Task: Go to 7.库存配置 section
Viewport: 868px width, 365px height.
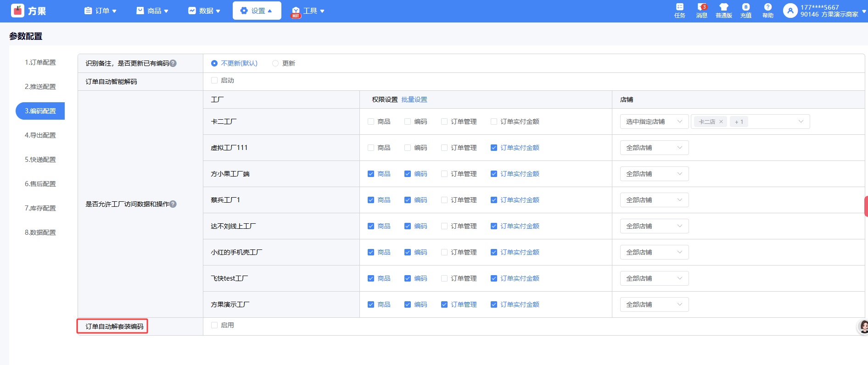Action: point(40,208)
